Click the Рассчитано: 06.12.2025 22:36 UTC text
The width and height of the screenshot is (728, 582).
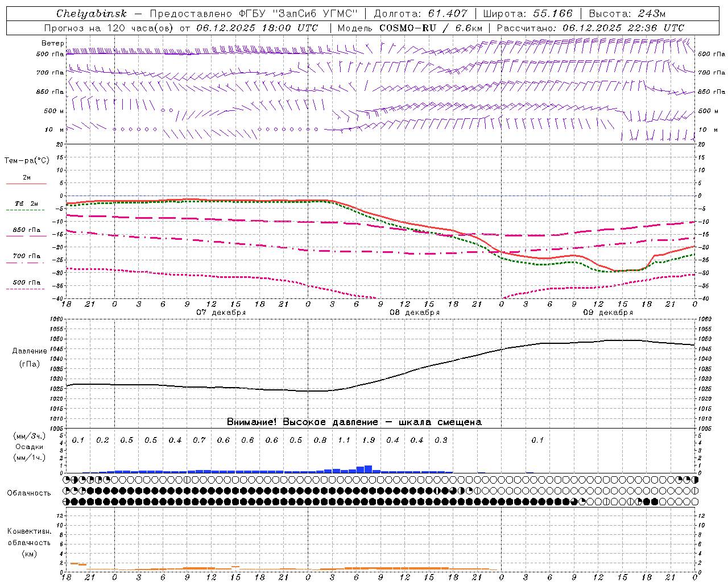[590, 28]
